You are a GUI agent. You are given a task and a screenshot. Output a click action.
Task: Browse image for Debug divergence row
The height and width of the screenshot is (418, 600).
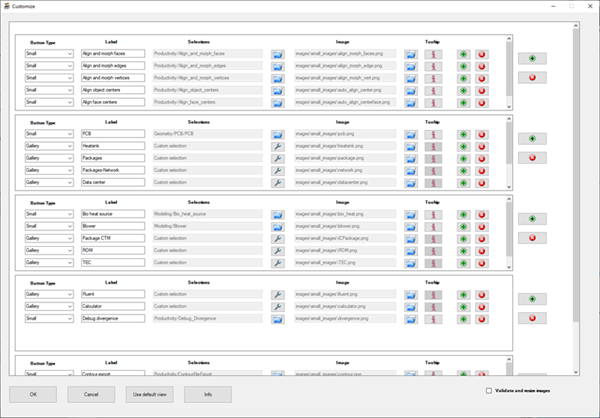411,319
